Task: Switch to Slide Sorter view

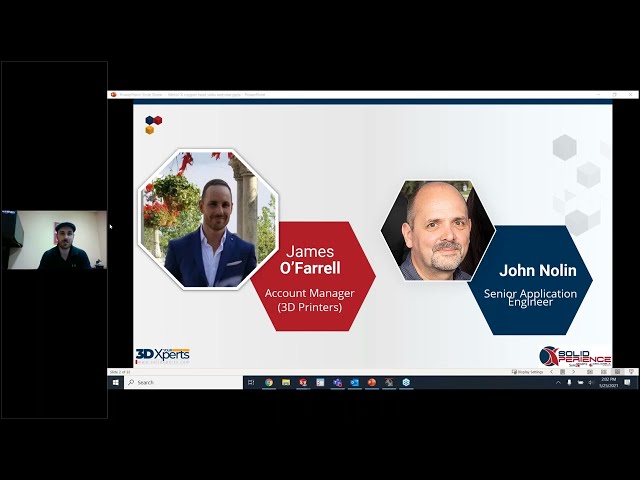Action: pos(604,372)
